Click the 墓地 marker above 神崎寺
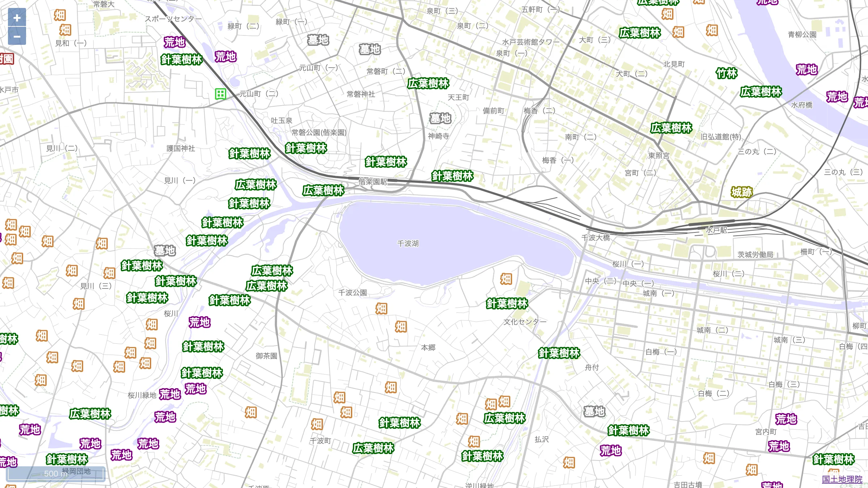The height and width of the screenshot is (488, 868). (x=440, y=118)
